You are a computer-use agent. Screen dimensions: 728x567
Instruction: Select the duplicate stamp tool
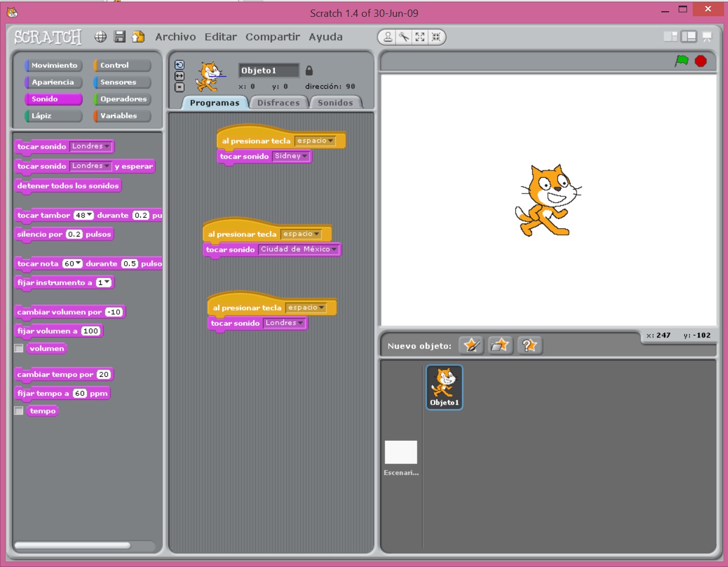point(388,38)
